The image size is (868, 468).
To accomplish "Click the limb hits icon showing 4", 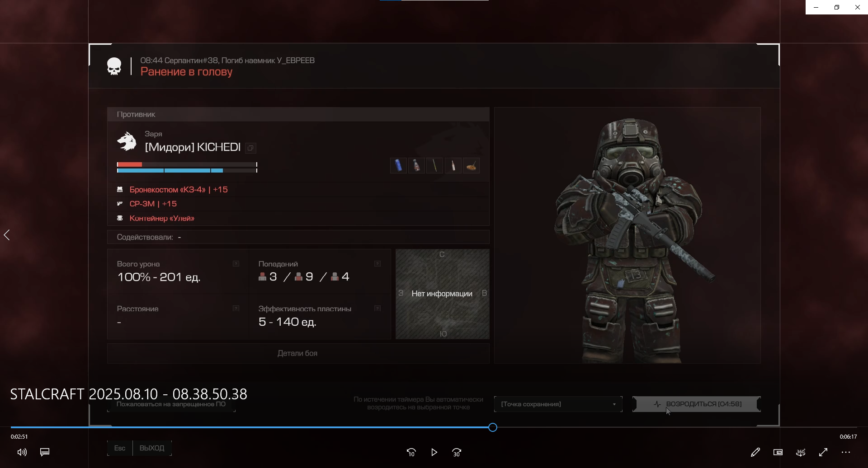I will (x=335, y=276).
